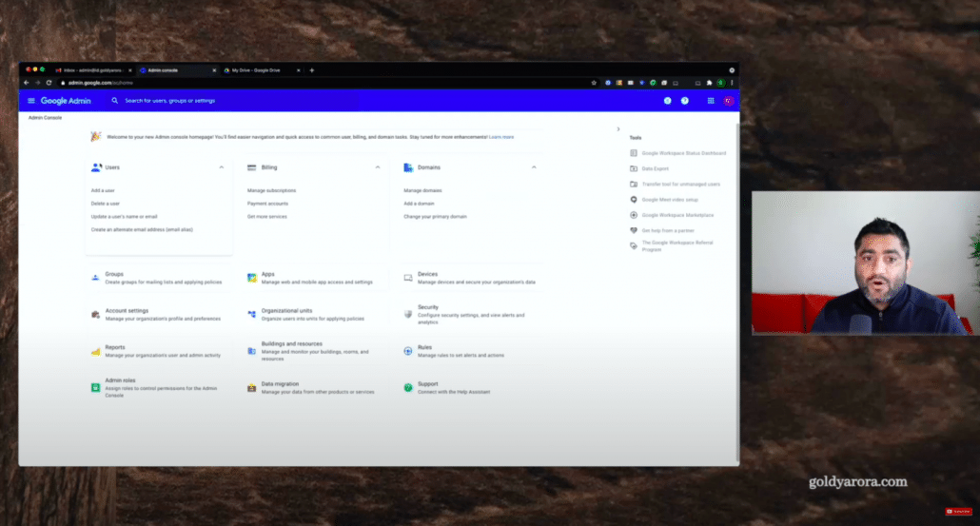The image size is (980, 526).
Task: Open Groups via its icon
Action: tap(95, 278)
